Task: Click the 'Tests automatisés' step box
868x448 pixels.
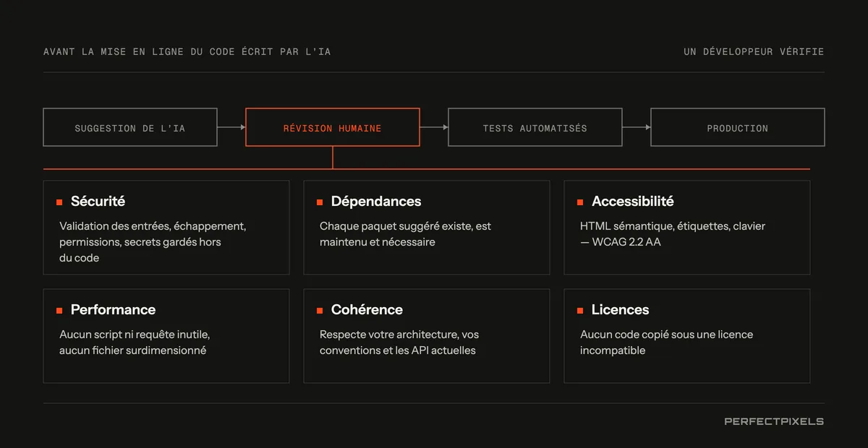Action: 535,127
